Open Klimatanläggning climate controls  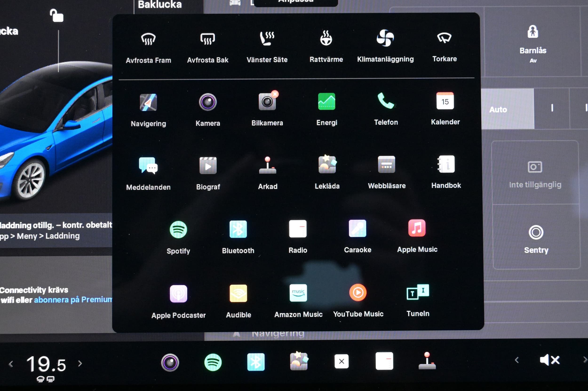tap(385, 46)
